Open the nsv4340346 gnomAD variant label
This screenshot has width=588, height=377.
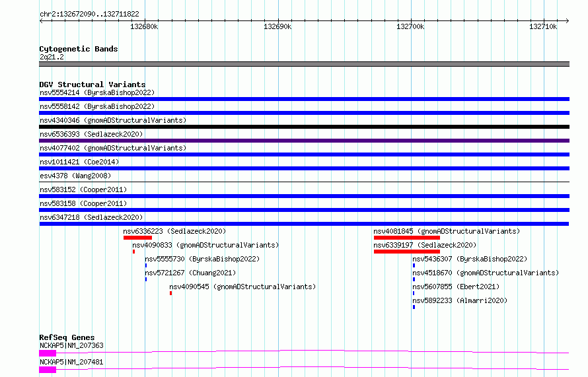113,120
